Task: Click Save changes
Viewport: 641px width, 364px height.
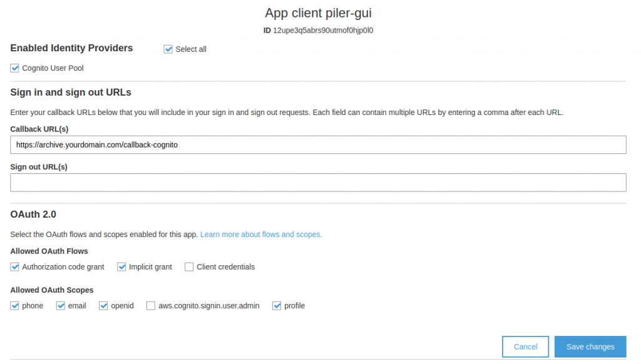Action: click(x=590, y=346)
